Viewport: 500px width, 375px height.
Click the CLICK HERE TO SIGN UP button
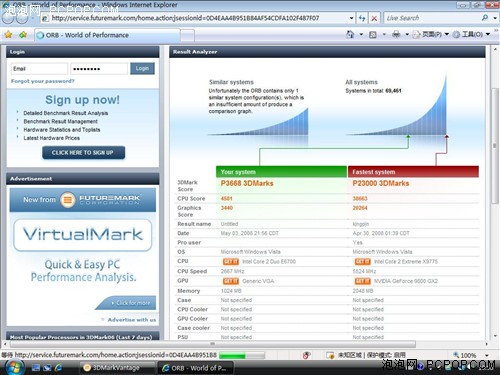(83, 153)
